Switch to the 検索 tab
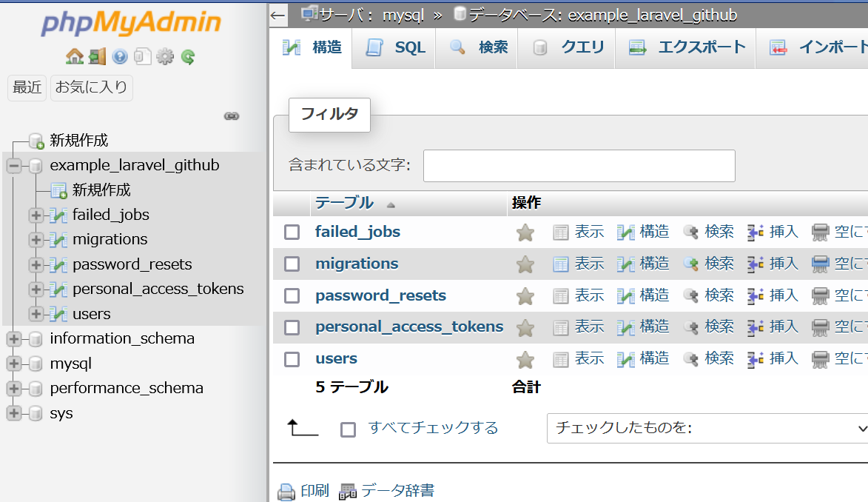 tap(477, 48)
